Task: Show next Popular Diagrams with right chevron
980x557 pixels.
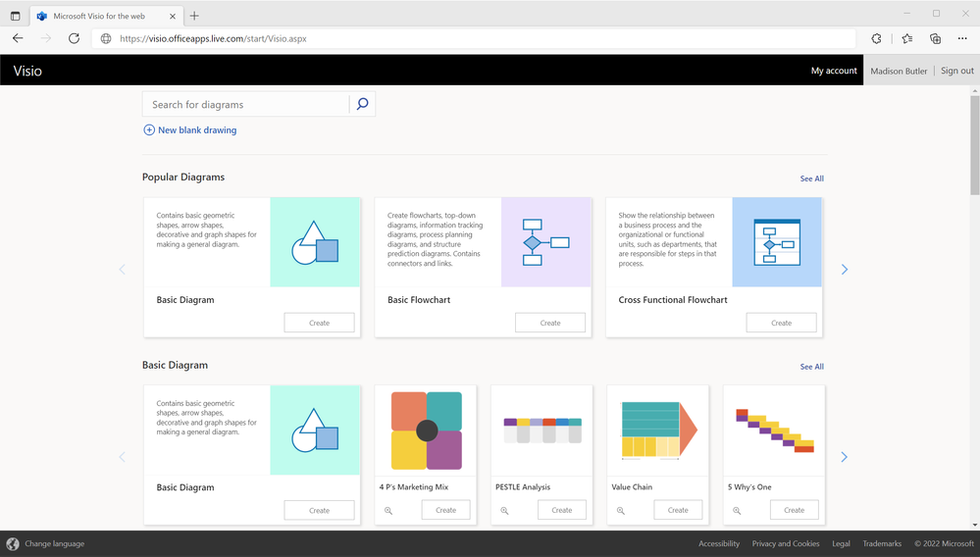Action: click(845, 269)
